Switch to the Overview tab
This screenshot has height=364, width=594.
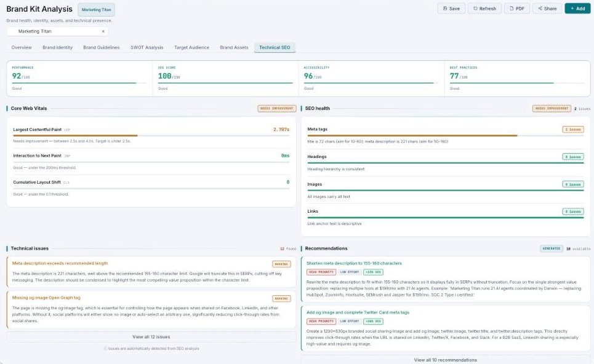click(x=22, y=48)
